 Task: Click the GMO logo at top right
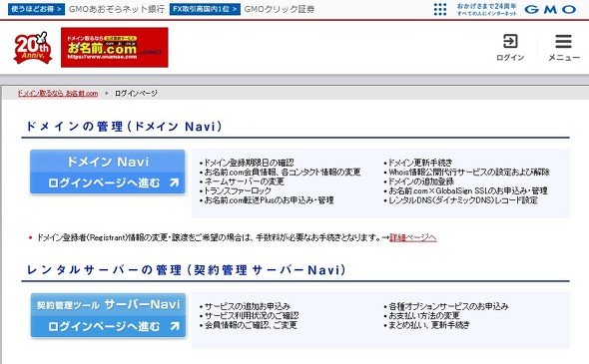550,9
